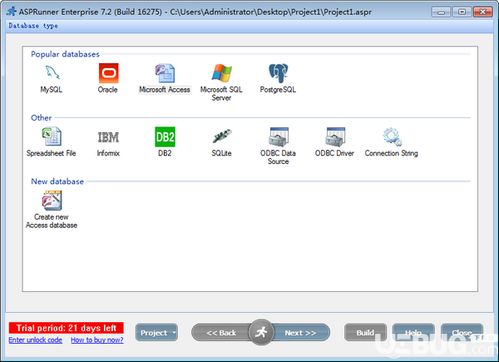Click the running man icon button
The height and width of the screenshot is (362, 499).
click(x=261, y=332)
